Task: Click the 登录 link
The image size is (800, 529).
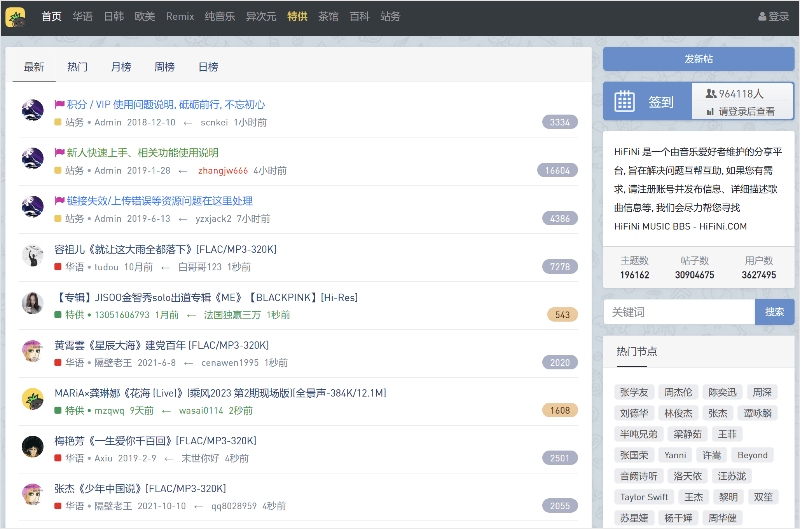Action: coord(774,17)
